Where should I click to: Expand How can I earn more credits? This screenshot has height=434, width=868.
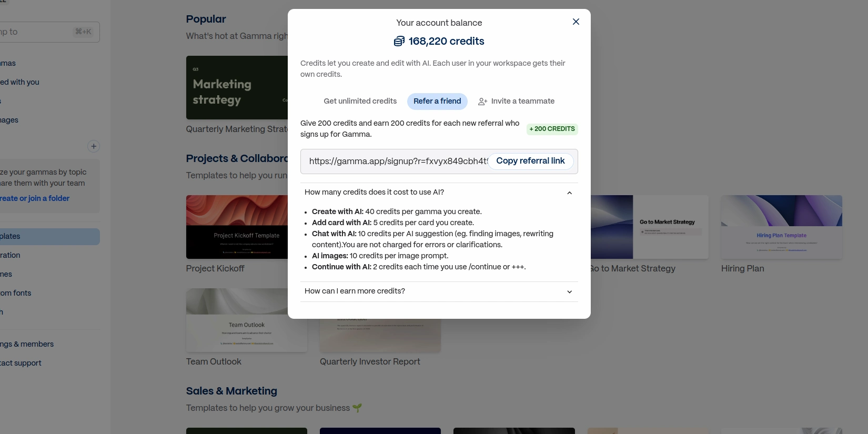point(569,291)
